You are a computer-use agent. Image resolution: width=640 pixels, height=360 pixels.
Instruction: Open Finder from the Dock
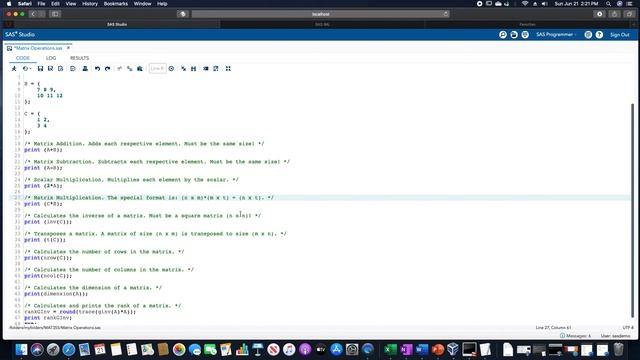point(21,350)
